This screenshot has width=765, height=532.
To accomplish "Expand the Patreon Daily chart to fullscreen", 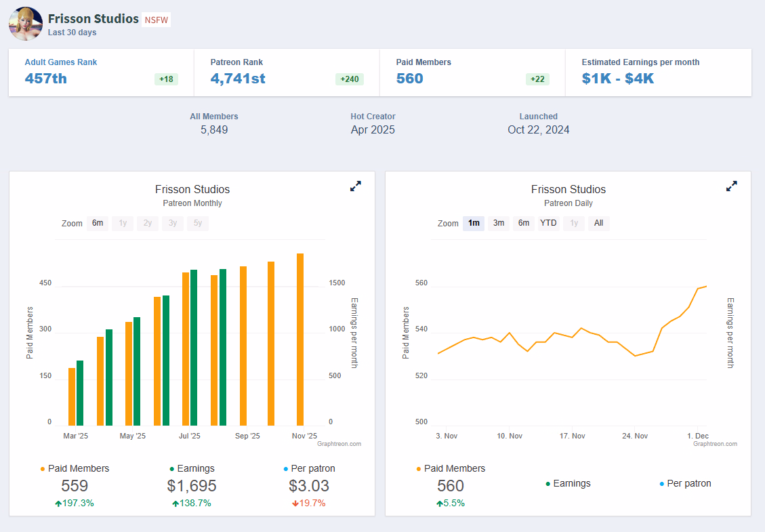I will pyautogui.click(x=731, y=186).
